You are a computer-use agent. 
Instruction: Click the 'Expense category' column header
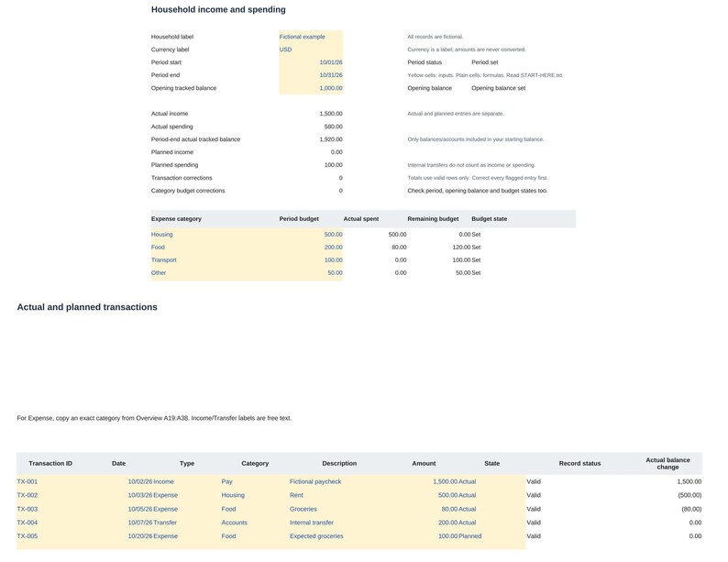176,219
